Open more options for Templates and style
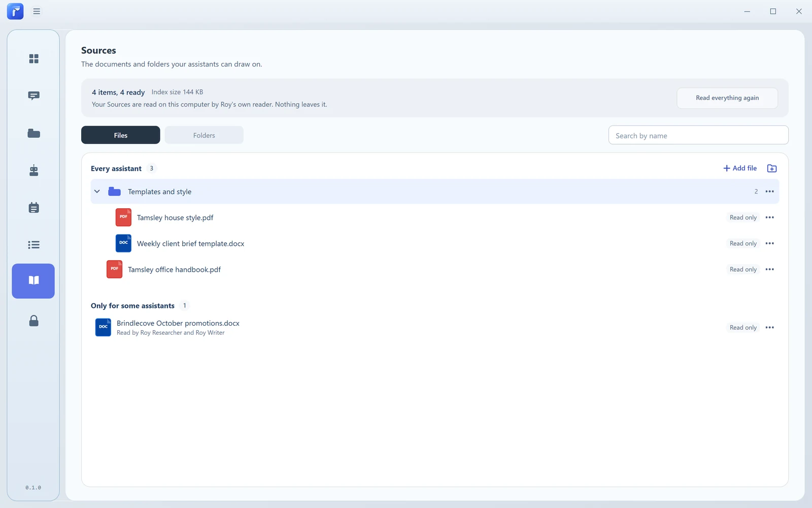The image size is (812, 508). (x=769, y=192)
